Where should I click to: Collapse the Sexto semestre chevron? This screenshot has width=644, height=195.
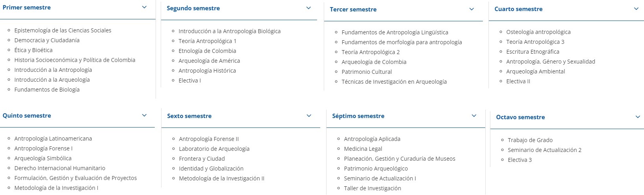point(309,116)
